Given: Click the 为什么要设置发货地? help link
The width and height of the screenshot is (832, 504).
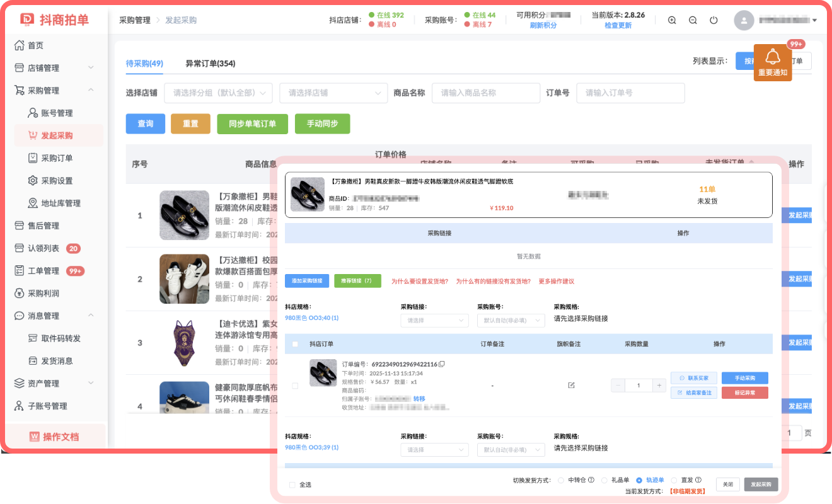Looking at the screenshot, I should click(420, 282).
